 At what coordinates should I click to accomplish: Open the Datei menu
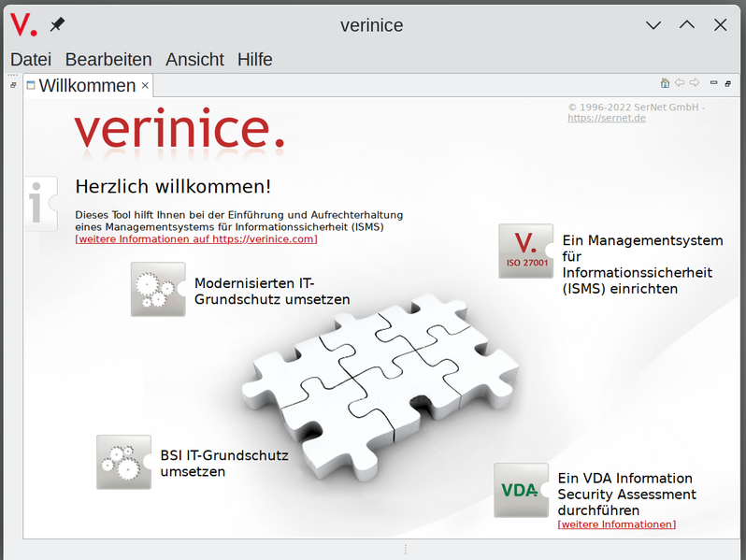[31, 60]
